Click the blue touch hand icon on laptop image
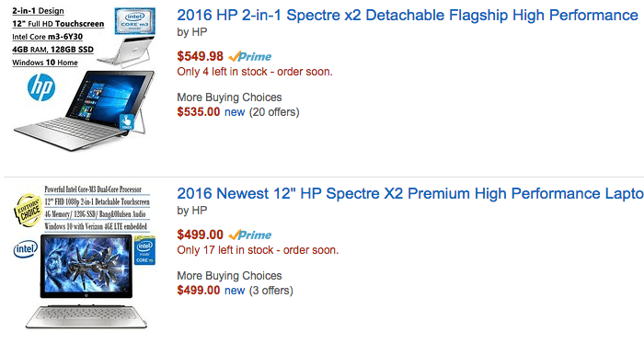The width and height of the screenshot is (644, 355). 127,122
